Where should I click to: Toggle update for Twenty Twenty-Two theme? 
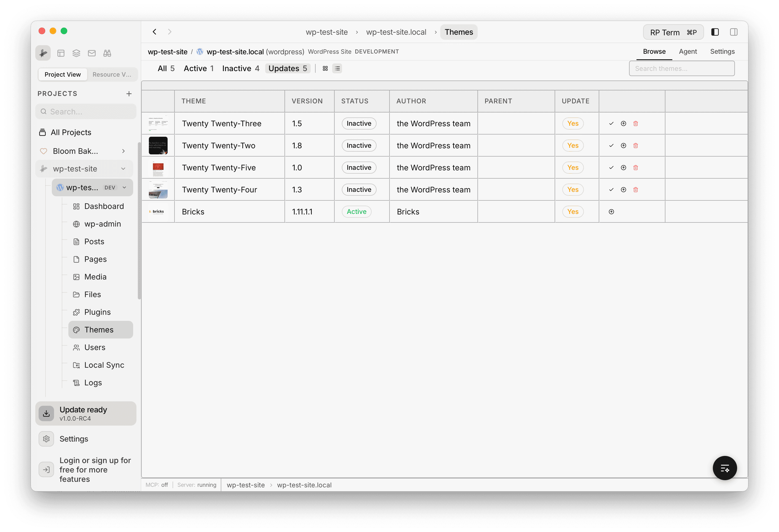[573, 146]
